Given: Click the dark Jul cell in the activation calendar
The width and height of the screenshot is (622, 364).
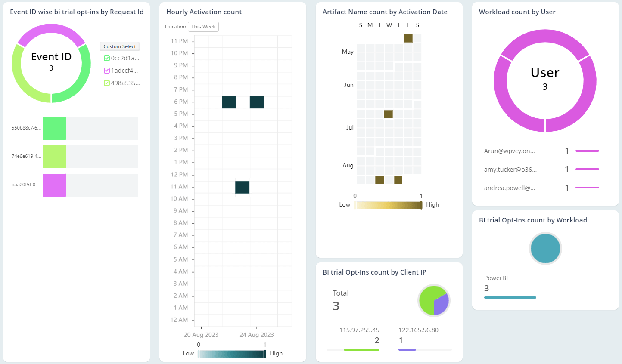Looking at the screenshot, I should pos(389,114).
